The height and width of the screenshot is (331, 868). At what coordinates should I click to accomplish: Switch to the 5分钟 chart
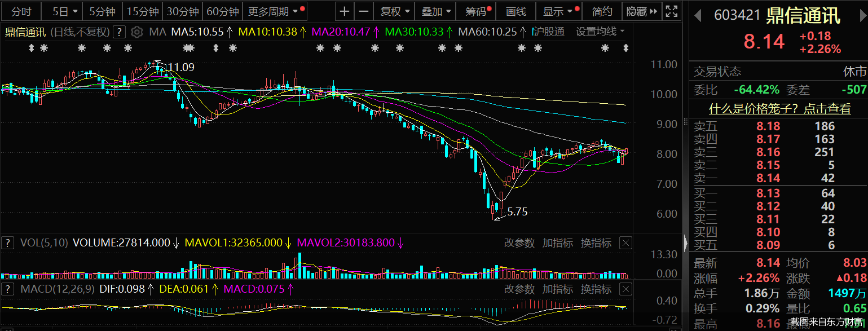tap(103, 11)
